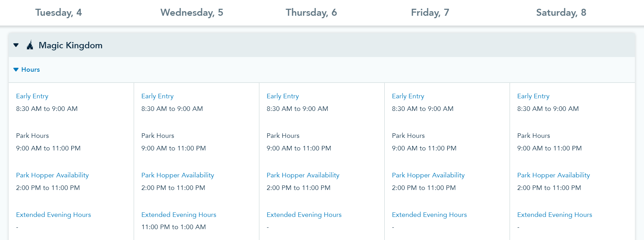The image size is (644, 240).
Task: Open Saturday's Extended Evening Hours link
Action: click(x=555, y=215)
